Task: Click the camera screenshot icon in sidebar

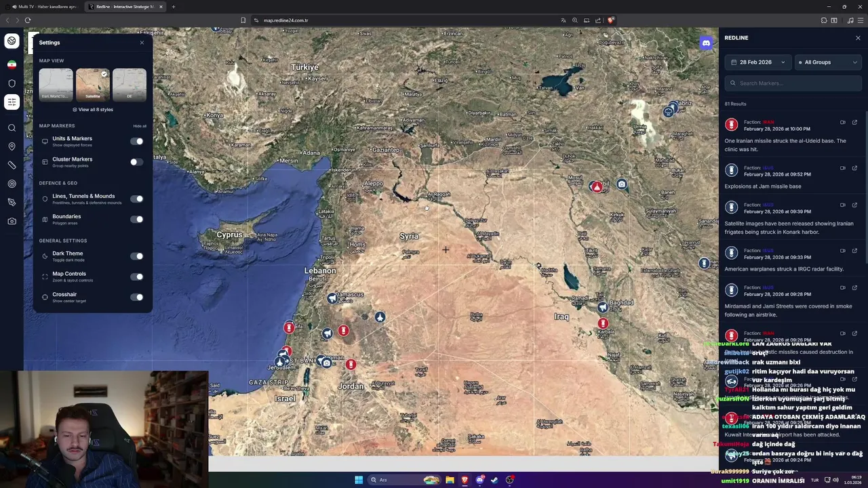Action: point(12,221)
